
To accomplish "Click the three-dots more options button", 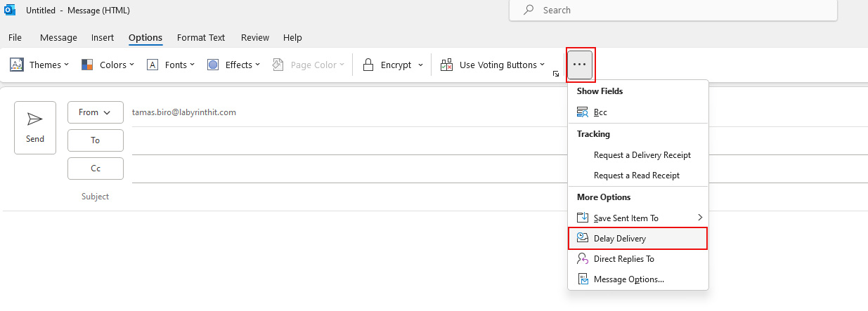I will click(581, 65).
